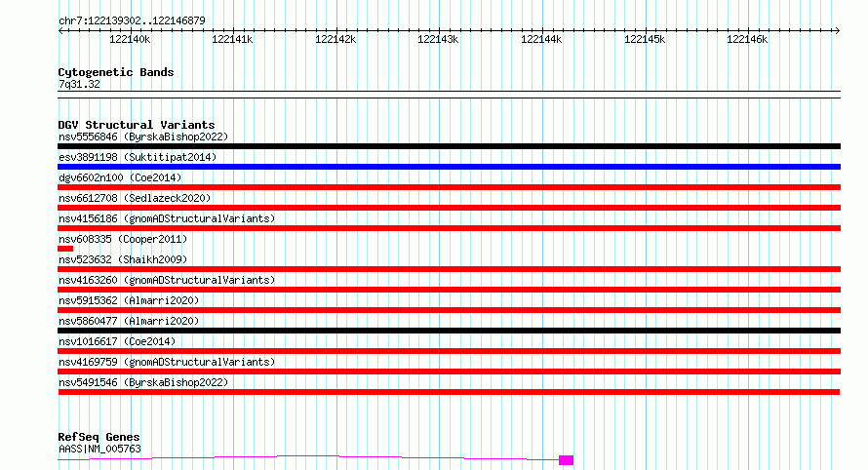Click the red bar of nsv4169759
Viewport: 868px width, 470px height.
click(449, 372)
